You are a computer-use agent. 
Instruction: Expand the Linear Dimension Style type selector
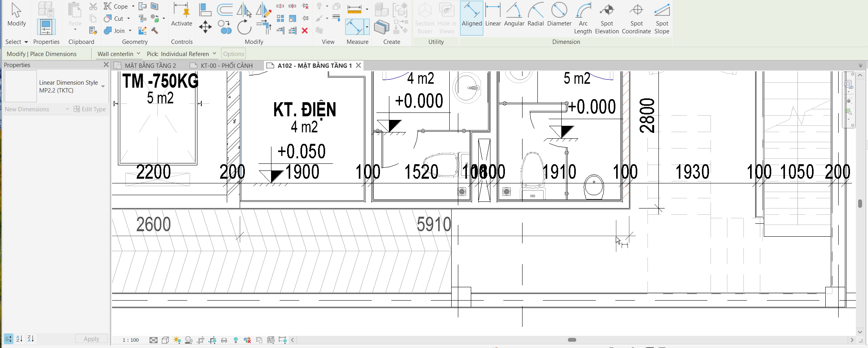(x=103, y=86)
